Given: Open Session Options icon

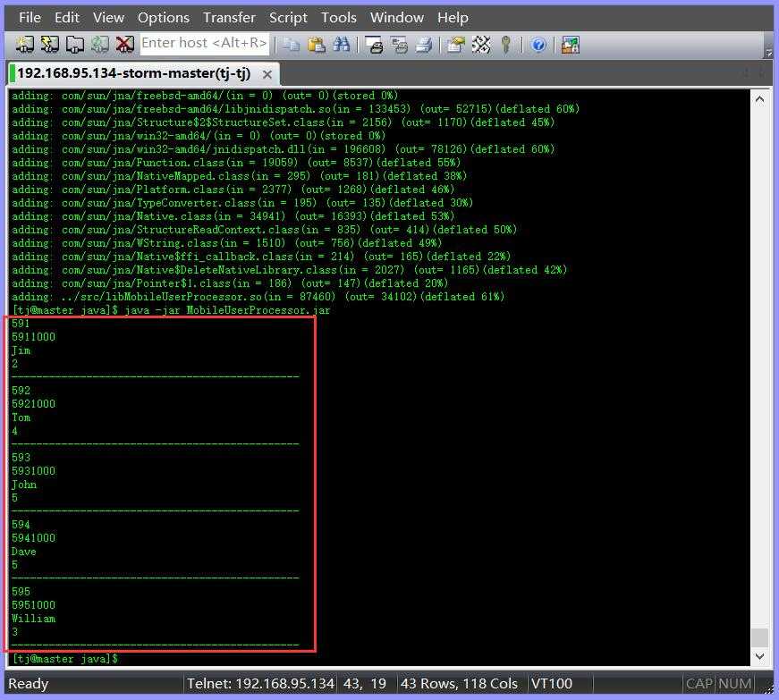Looking at the screenshot, I should tap(455, 45).
